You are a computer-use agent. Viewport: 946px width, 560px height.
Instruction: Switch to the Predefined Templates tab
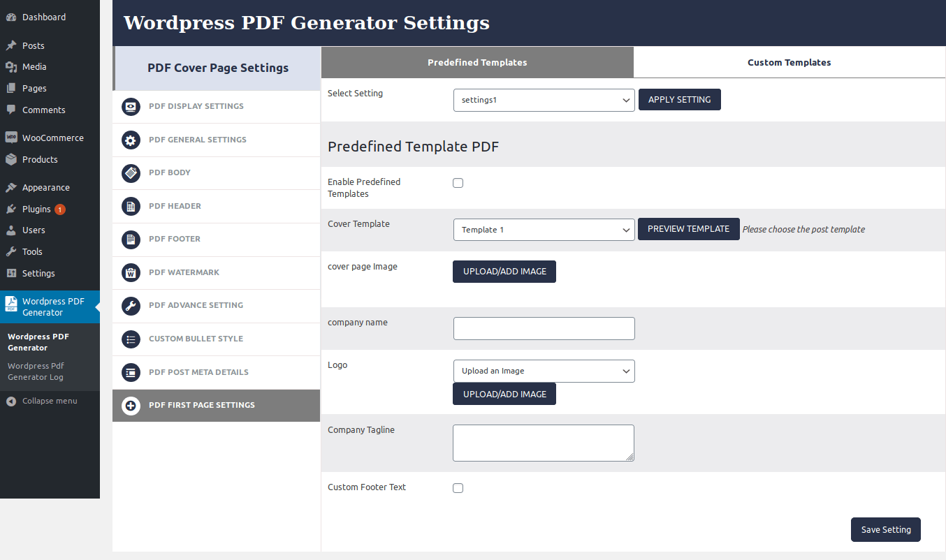coord(477,62)
